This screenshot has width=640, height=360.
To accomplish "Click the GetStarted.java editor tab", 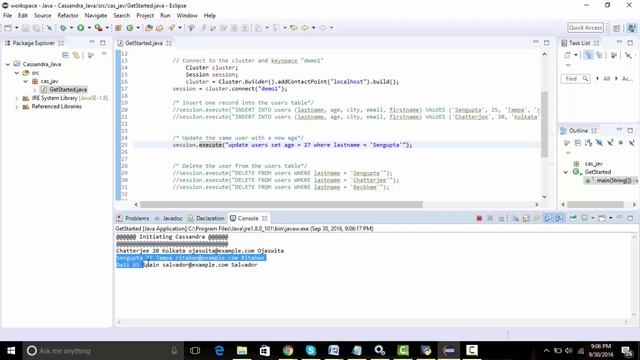I will coord(144,43).
